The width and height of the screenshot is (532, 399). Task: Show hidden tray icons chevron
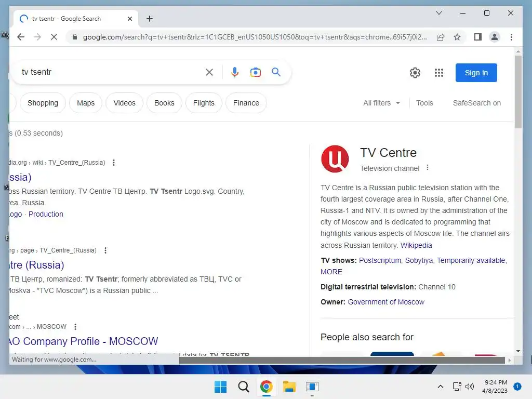pyautogui.click(x=441, y=387)
